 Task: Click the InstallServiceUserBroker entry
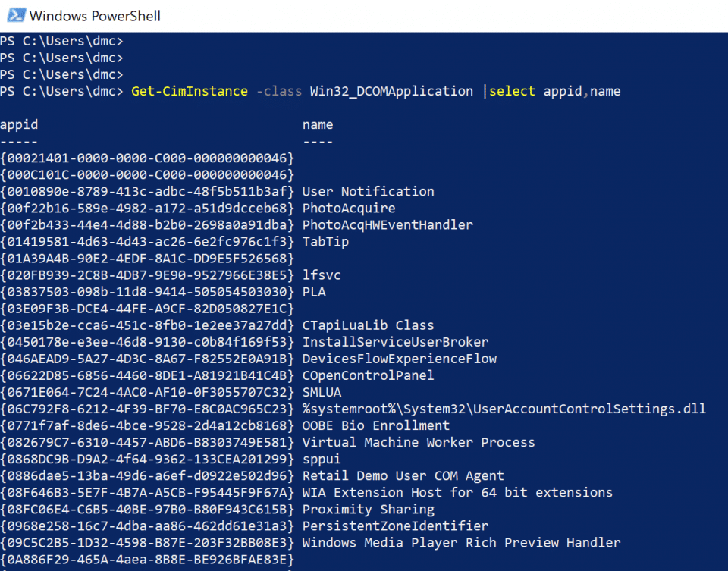pyautogui.click(x=395, y=342)
